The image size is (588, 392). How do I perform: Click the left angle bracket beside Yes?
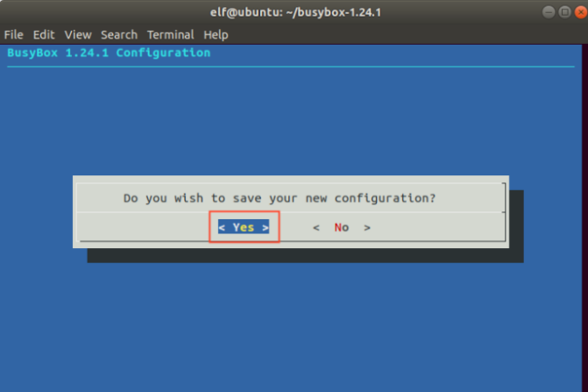(223, 227)
